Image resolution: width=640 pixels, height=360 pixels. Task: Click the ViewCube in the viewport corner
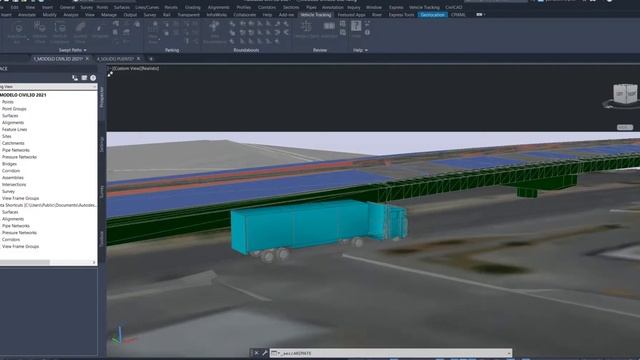coord(625,94)
